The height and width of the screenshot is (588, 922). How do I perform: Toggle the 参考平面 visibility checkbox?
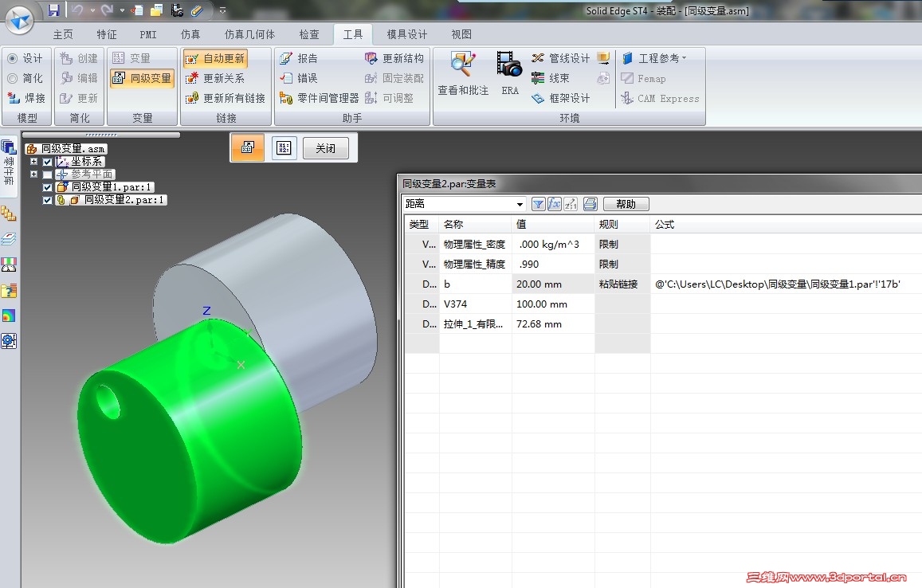[48, 174]
